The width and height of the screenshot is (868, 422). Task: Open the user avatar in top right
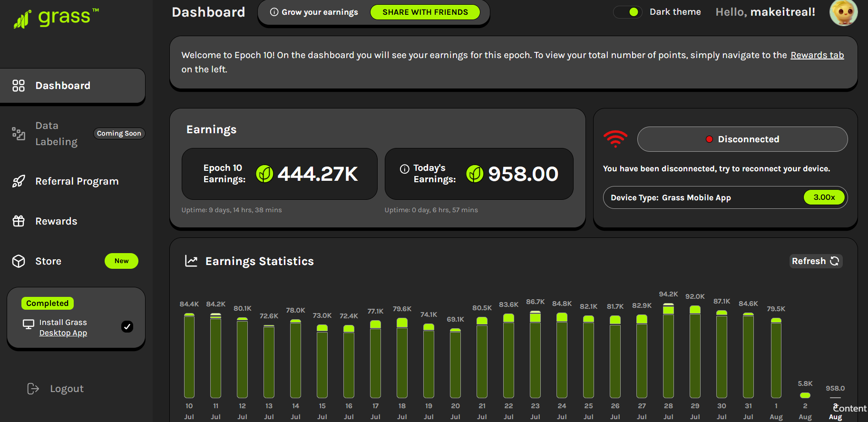(843, 12)
